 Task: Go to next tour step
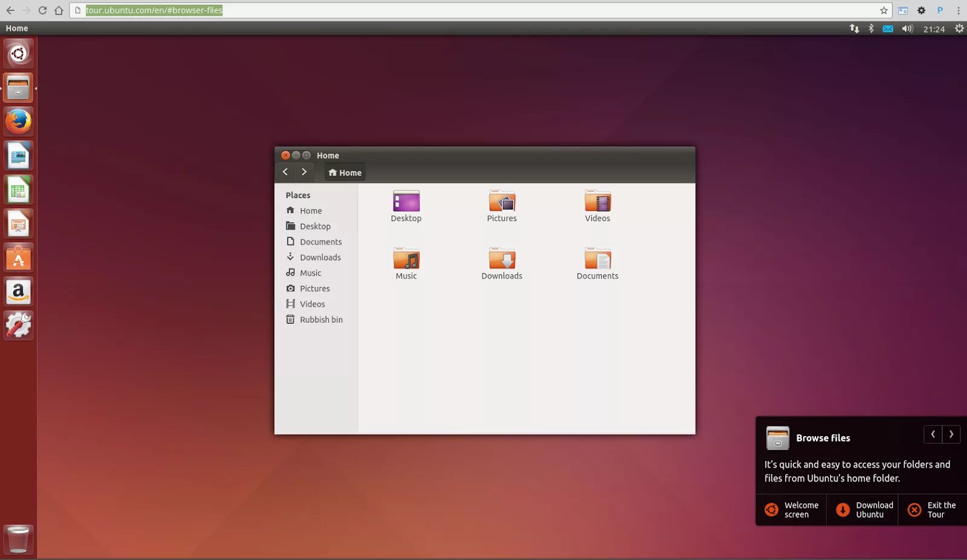click(951, 434)
